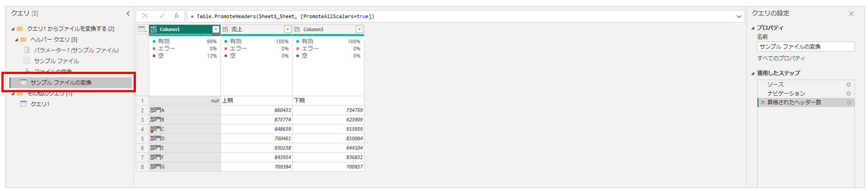This screenshot has height=191, width=868.
Task: Open filter dropdown for 売上 column
Action: 287,29
